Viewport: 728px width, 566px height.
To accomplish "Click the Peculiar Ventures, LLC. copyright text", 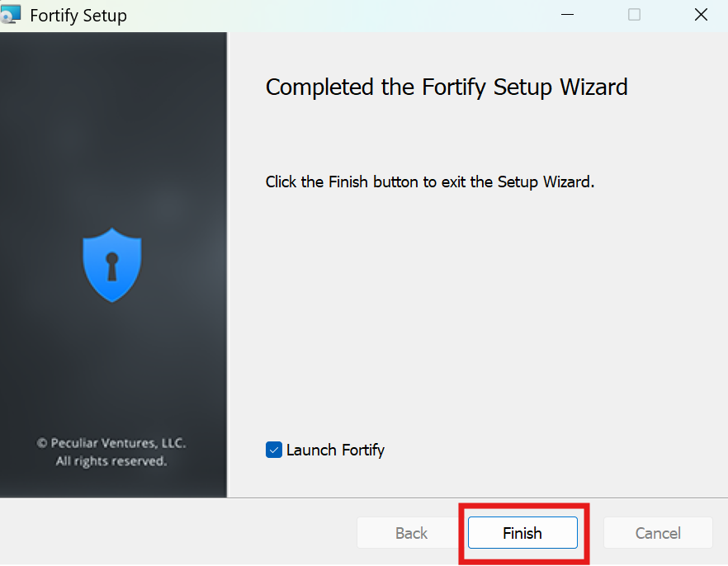I will click(111, 443).
